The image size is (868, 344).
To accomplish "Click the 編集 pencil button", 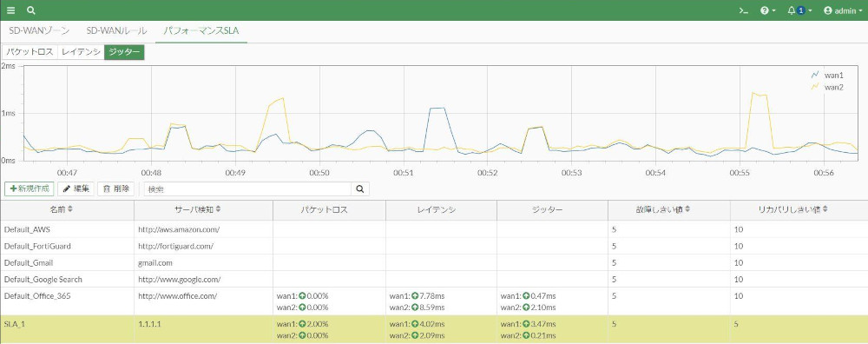I will coord(76,189).
